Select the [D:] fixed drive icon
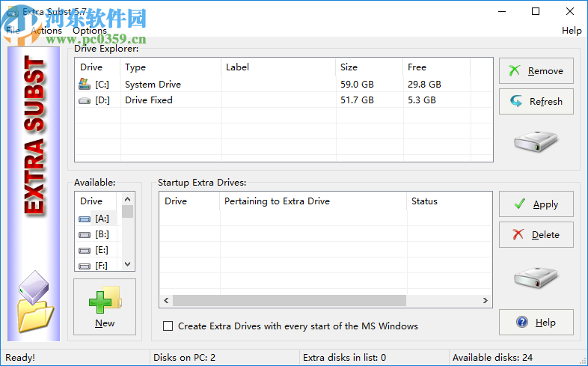The width and height of the screenshot is (588, 366). coord(85,100)
